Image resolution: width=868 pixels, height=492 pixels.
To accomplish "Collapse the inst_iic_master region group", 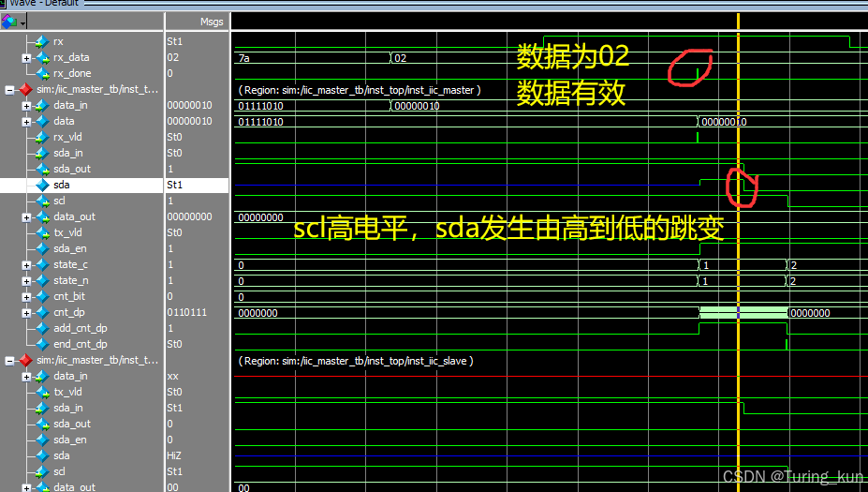I will pos(9,89).
